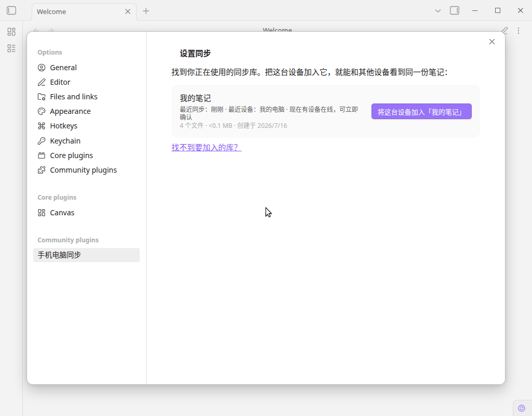
Task: Click the second ribbon list icon
Action: (x=11, y=48)
